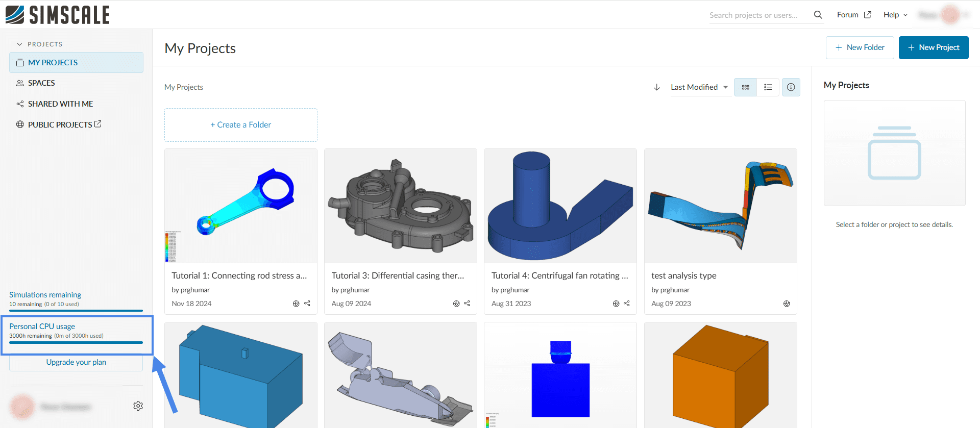
Task: Click share icon on Tutorial 4 card
Action: coord(627,304)
